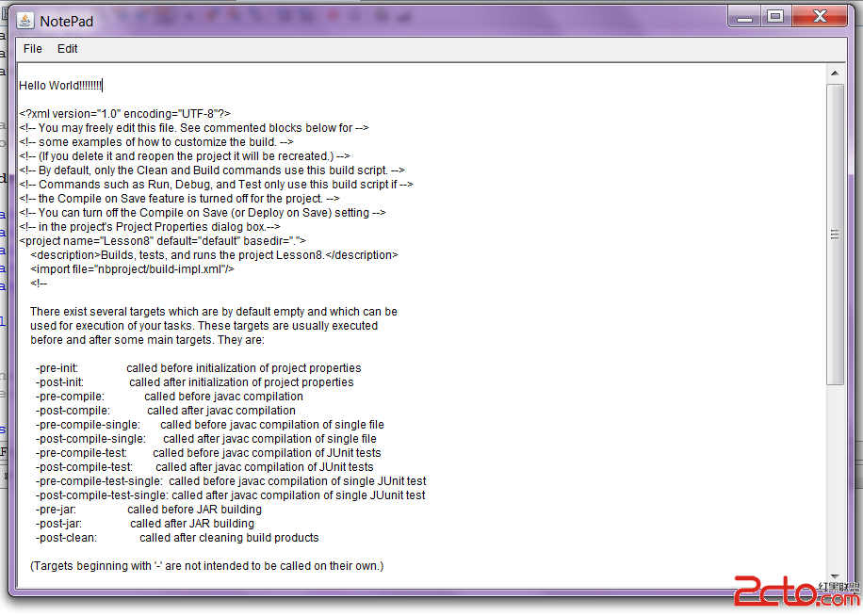Click the import file build-impl.xml line

(141, 268)
